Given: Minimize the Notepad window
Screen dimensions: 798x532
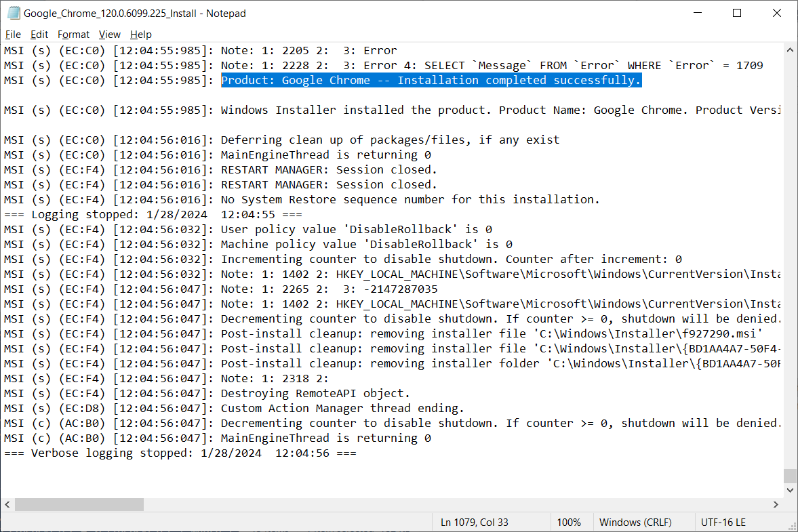Looking at the screenshot, I should (x=698, y=14).
